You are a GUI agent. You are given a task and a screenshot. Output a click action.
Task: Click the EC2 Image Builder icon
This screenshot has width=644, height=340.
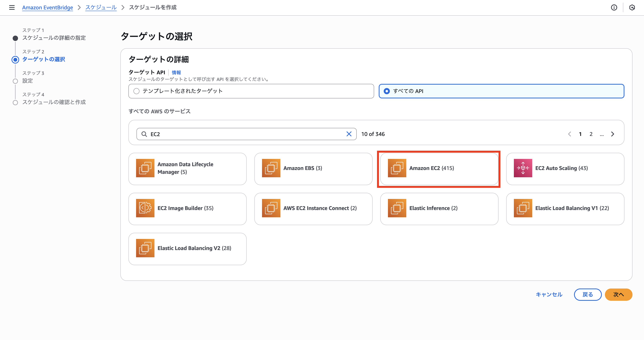(x=145, y=208)
